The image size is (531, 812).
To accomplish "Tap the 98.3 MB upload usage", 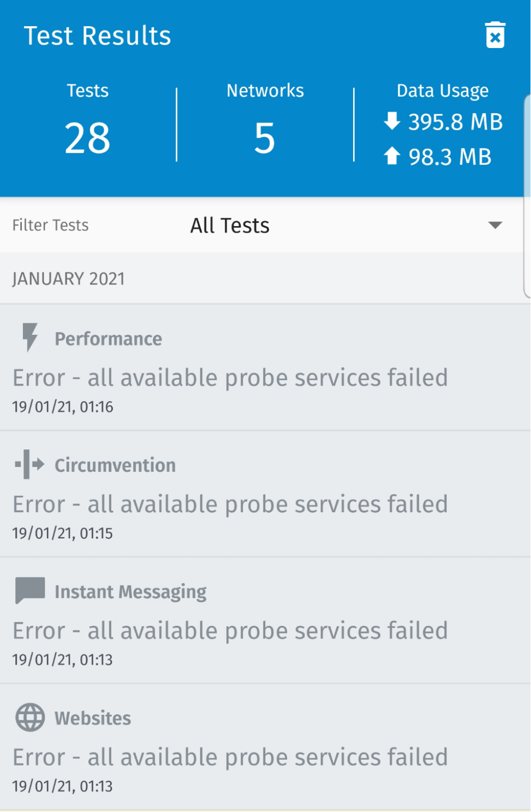I will pyautogui.click(x=450, y=157).
